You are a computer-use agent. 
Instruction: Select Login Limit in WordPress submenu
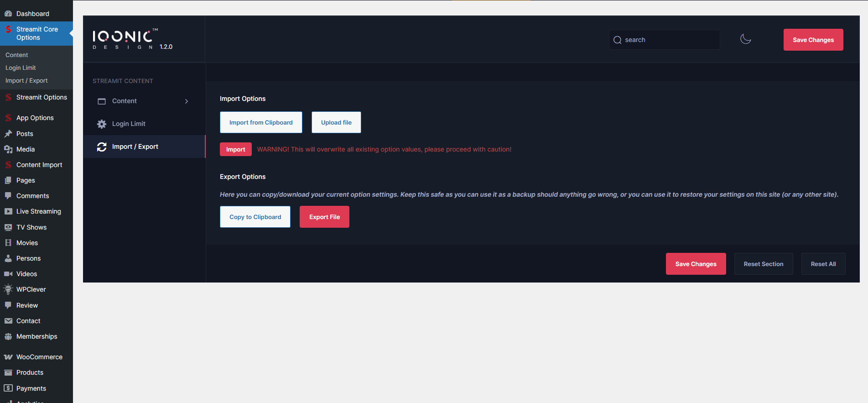(x=21, y=68)
